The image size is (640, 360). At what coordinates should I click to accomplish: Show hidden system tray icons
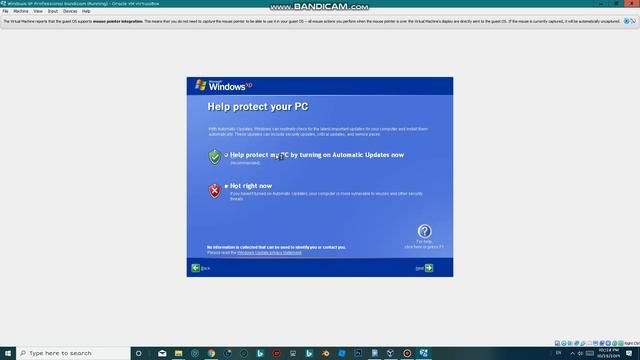(572, 353)
